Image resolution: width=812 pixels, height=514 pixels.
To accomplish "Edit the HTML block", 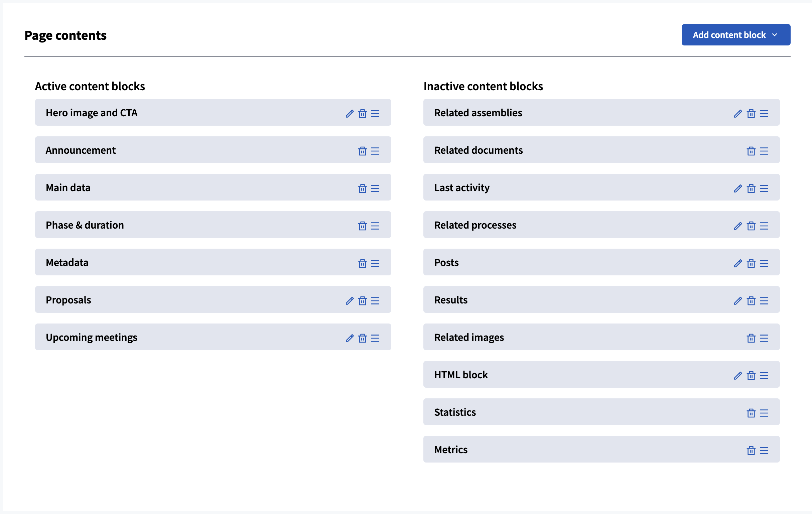I will pos(738,376).
